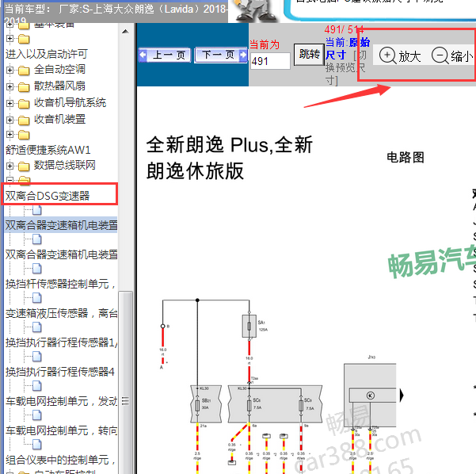Expand the 散热器风扇 folder
The width and height of the screenshot is (476, 474).
tap(10, 87)
